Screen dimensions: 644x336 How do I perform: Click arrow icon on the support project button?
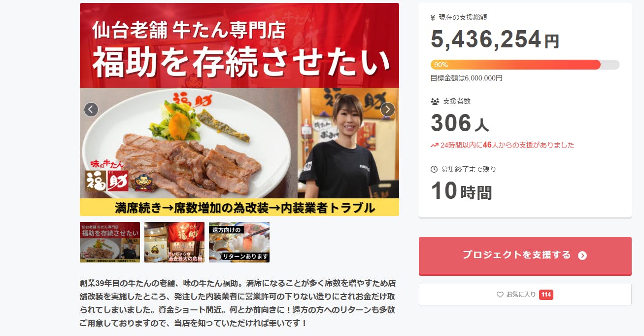click(x=582, y=256)
